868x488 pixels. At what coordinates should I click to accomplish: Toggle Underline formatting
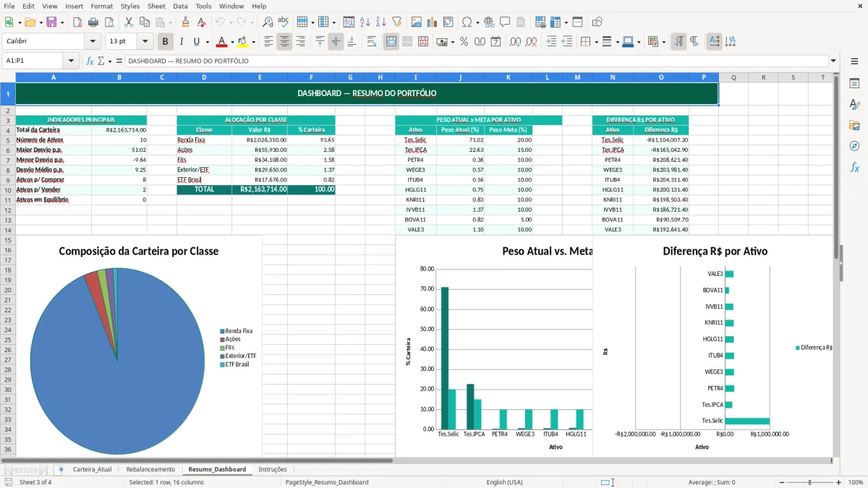click(x=197, y=42)
